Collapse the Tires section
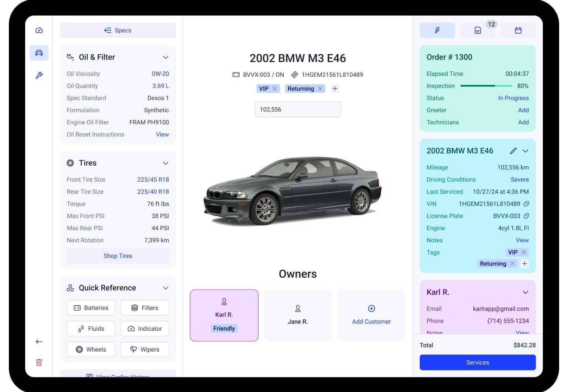Screen dimensions: 568x392 pyautogui.click(x=166, y=163)
